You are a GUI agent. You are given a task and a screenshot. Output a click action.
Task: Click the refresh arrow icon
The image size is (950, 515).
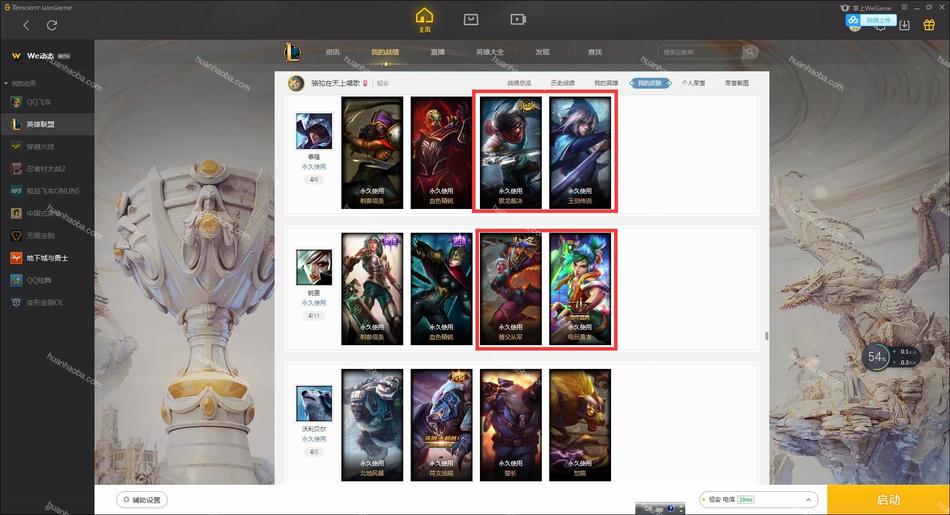point(52,25)
